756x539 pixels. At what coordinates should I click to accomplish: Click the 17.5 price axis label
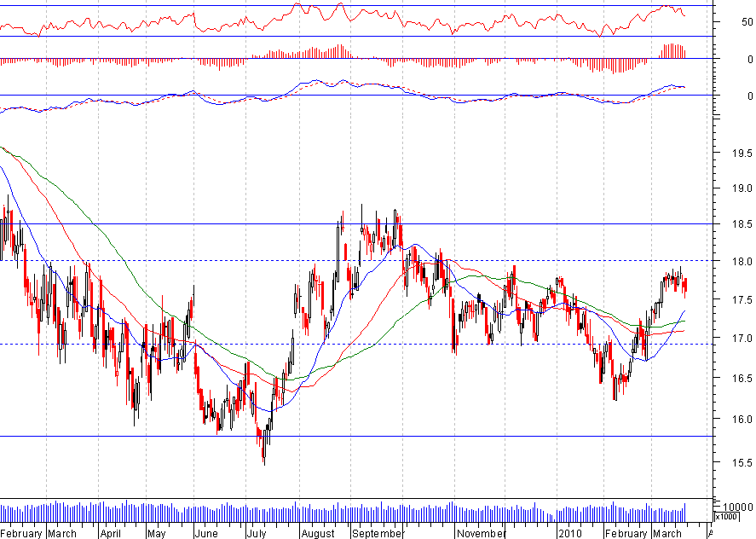[x=742, y=299]
